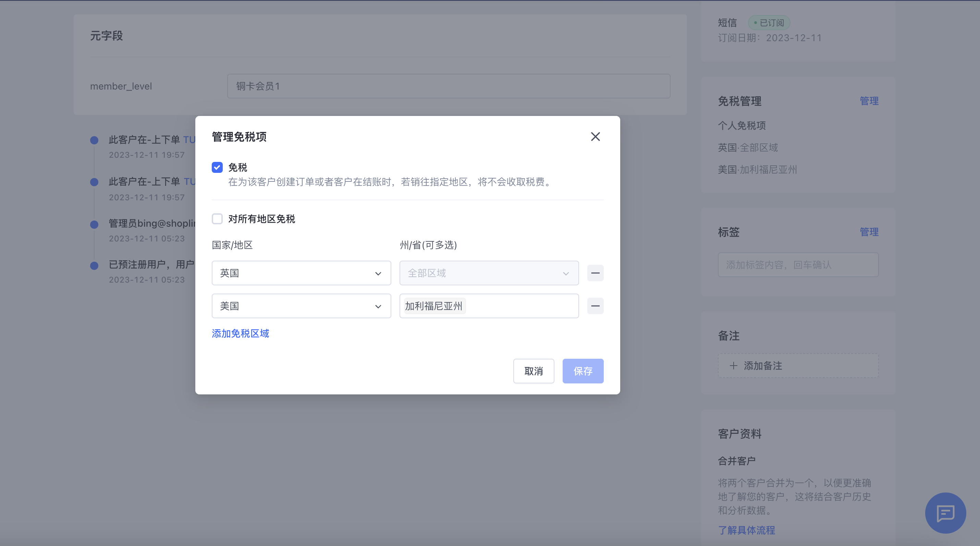
Task: Click 管理 link next to 免税管理
Action: click(869, 101)
